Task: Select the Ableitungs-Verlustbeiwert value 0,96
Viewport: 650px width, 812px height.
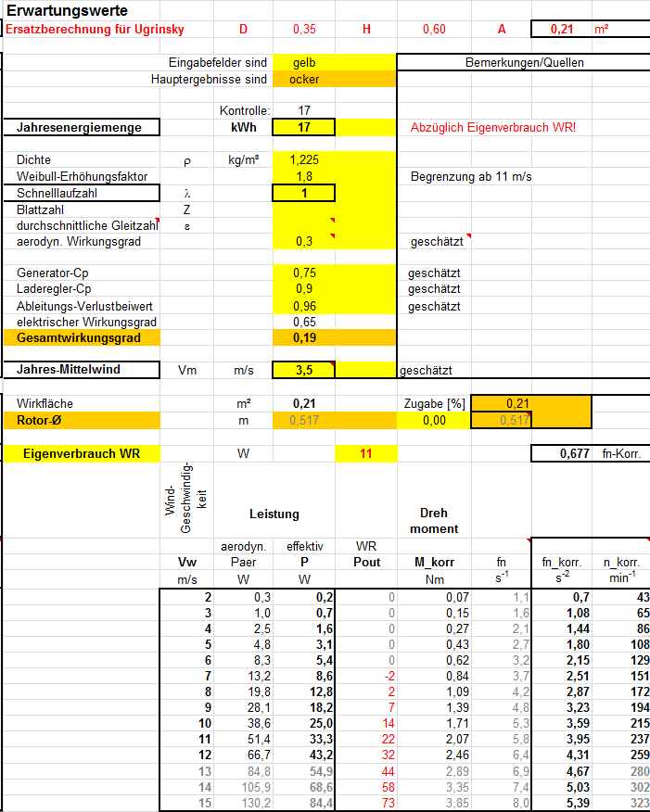Action: (304, 306)
